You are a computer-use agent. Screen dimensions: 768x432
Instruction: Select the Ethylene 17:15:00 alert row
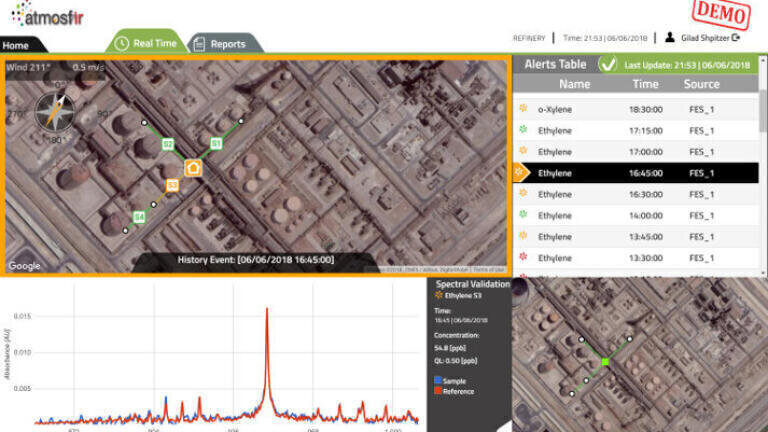tap(635, 131)
